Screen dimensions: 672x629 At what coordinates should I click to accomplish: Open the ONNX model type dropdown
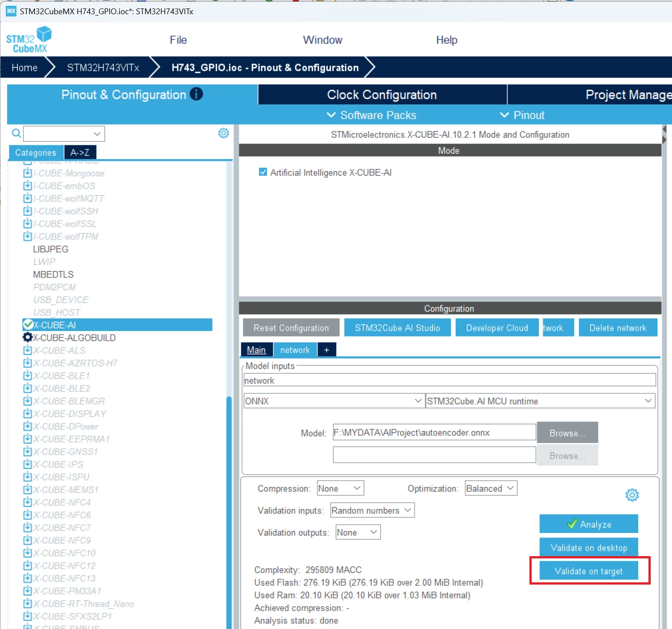pos(334,401)
